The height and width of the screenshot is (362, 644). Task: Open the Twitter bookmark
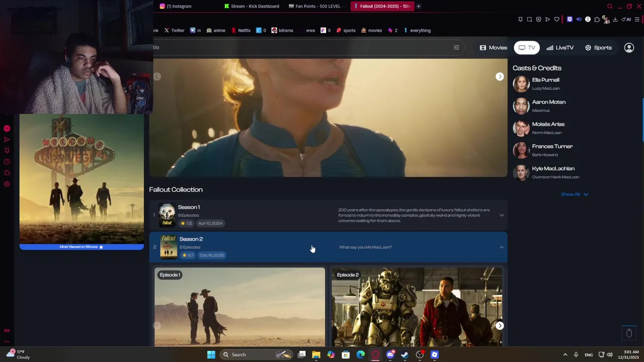pos(174,30)
